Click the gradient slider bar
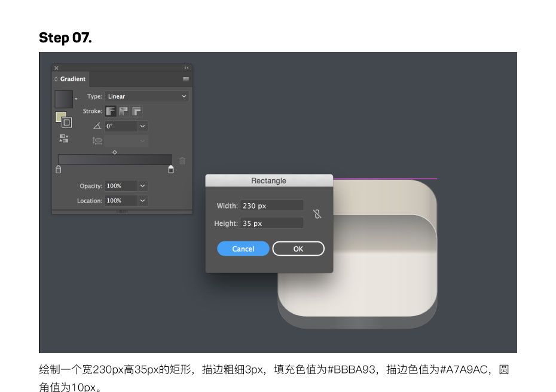The image size is (556, 392). 115,160
